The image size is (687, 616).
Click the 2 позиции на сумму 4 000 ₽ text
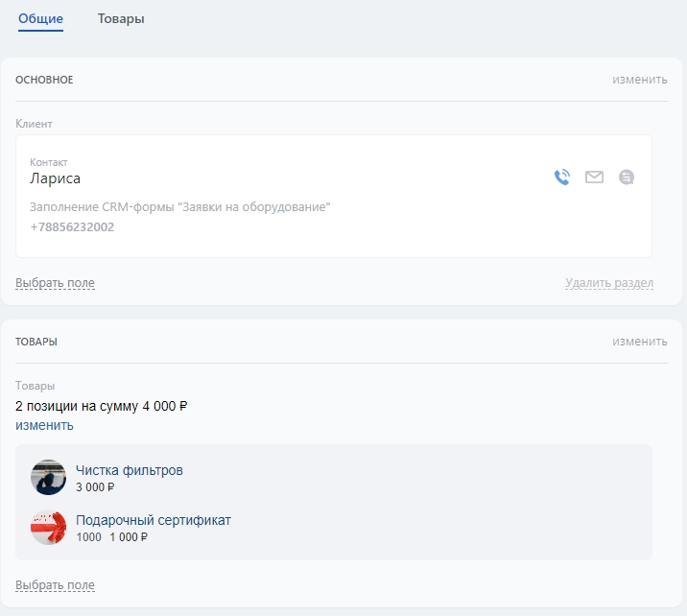pyautogui.click(x=101, y=406)
